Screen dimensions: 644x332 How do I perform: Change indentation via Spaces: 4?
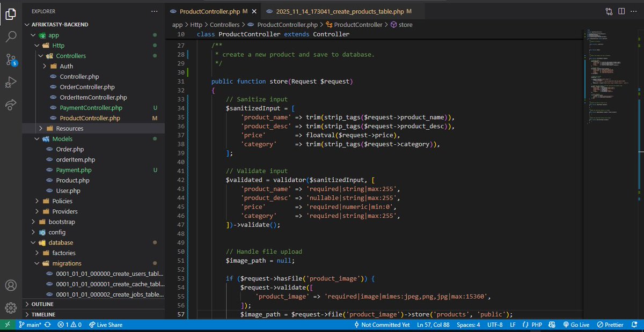[469, 324]
